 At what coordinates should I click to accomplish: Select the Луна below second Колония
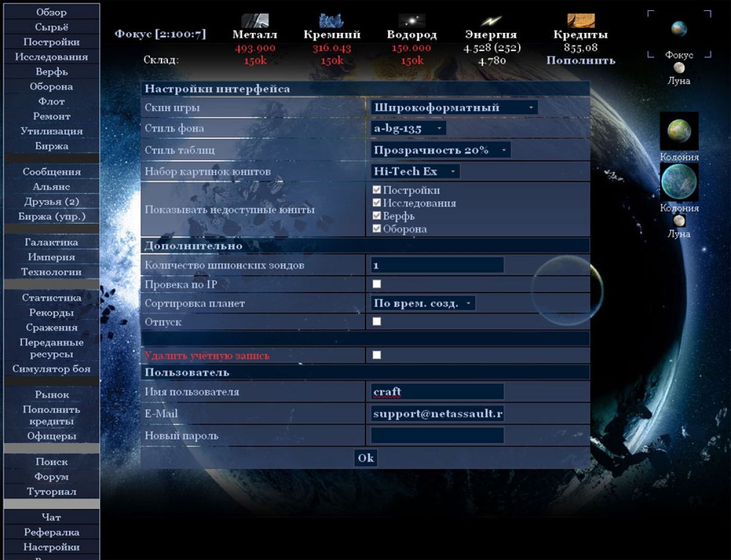pyautogui.click(x=679, y=221)
